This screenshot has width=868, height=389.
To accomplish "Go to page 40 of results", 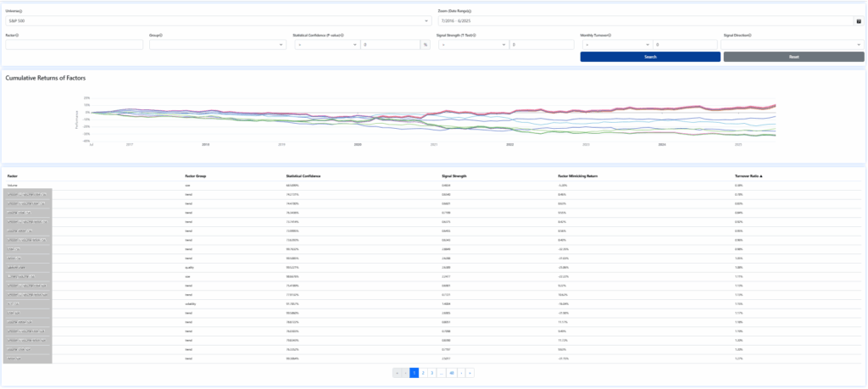I will [x=452, y=372].
